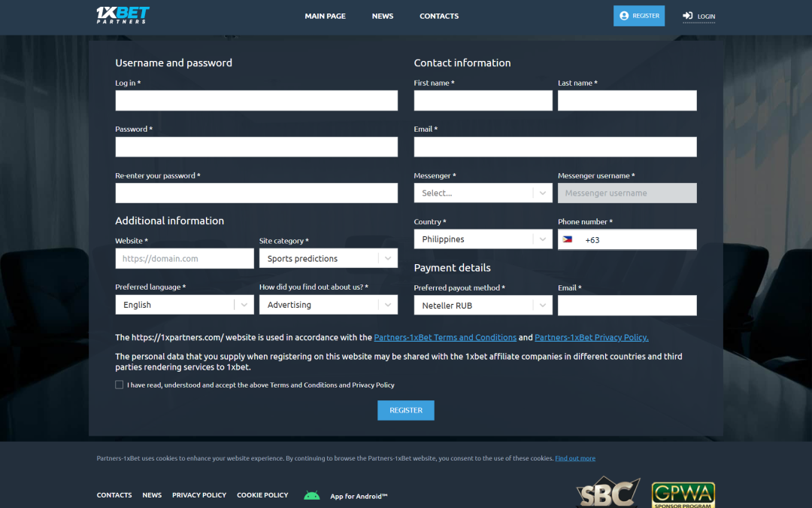Click App for Android link
This screenshot has width=812, height=508.
[359, 496]
